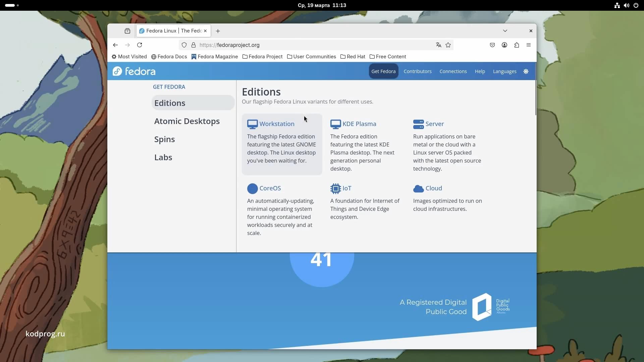Open the GNOME clock and calendar
Image resolution: width=644 pixels, height=362 pixels.
[322, 5]
